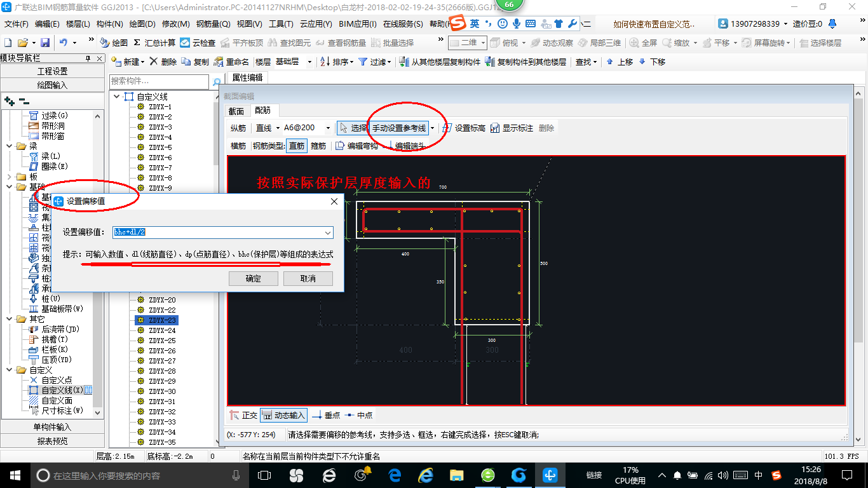Open 单构件输入 navigation section

tap(52, 427)
